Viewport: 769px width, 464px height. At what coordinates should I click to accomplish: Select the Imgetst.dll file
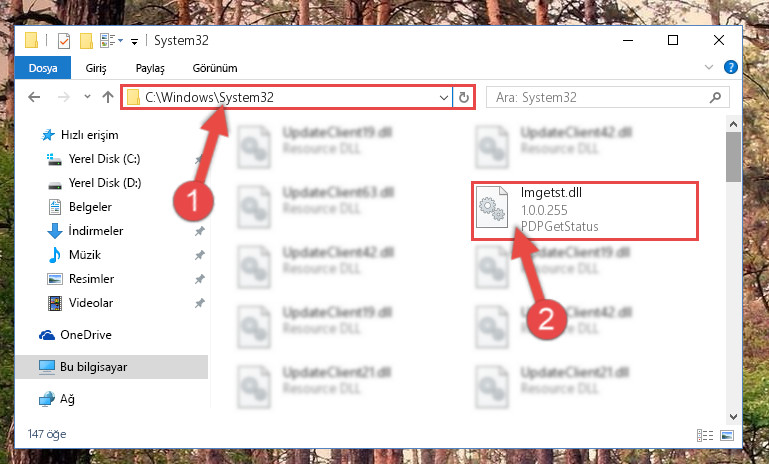pos(585,210)
